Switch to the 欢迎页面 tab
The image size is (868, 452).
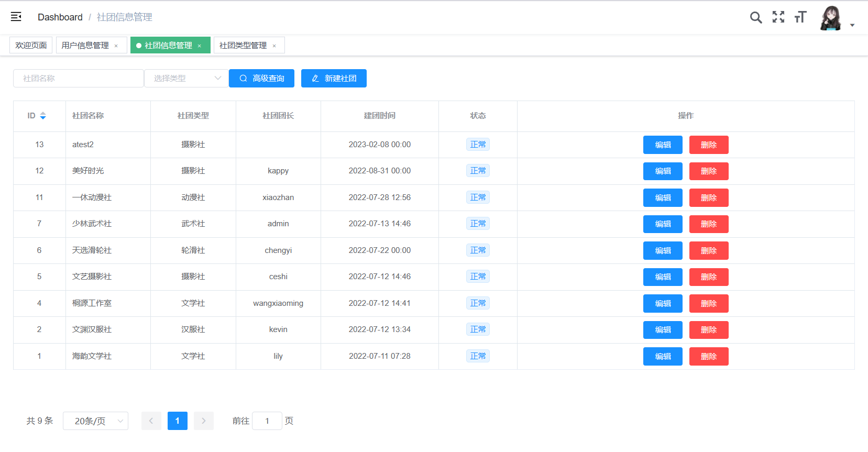[x=31, y=46]
